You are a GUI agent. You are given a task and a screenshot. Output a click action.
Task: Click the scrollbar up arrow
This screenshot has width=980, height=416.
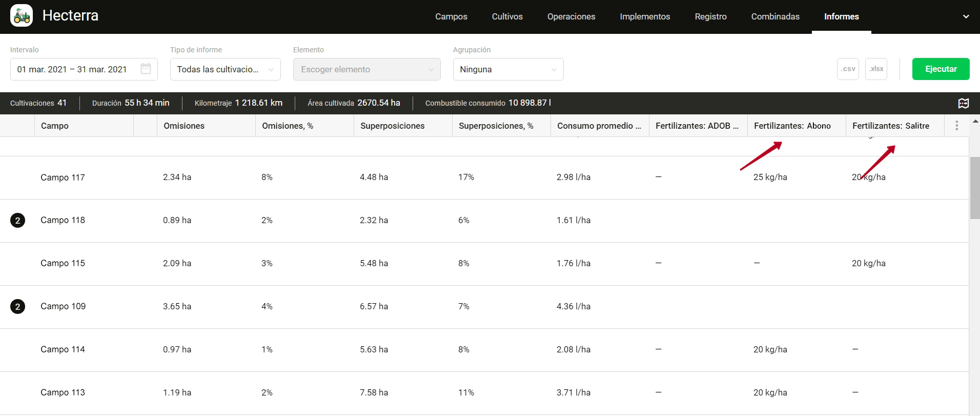pos(975,122)
